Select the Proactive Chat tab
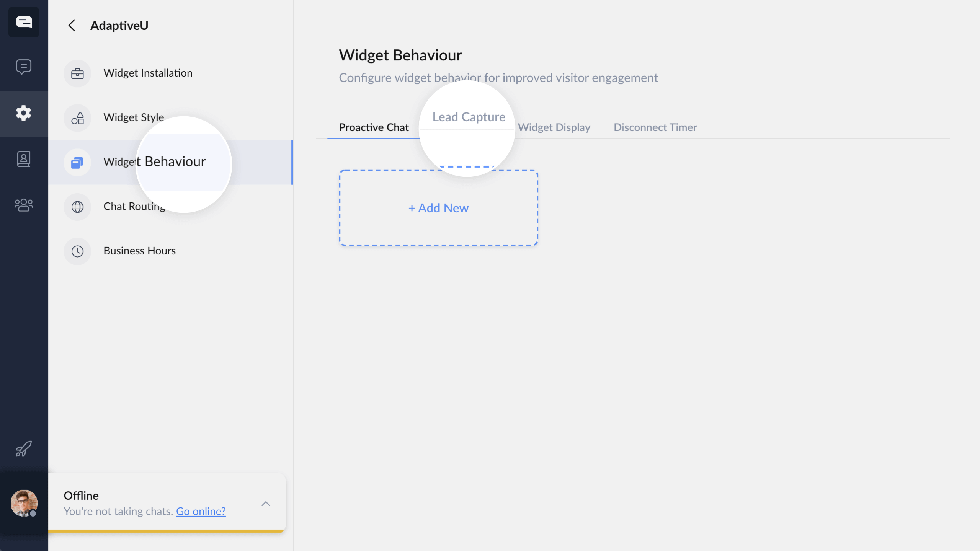This screenshot has height=551, width=980. pos(373,127)
